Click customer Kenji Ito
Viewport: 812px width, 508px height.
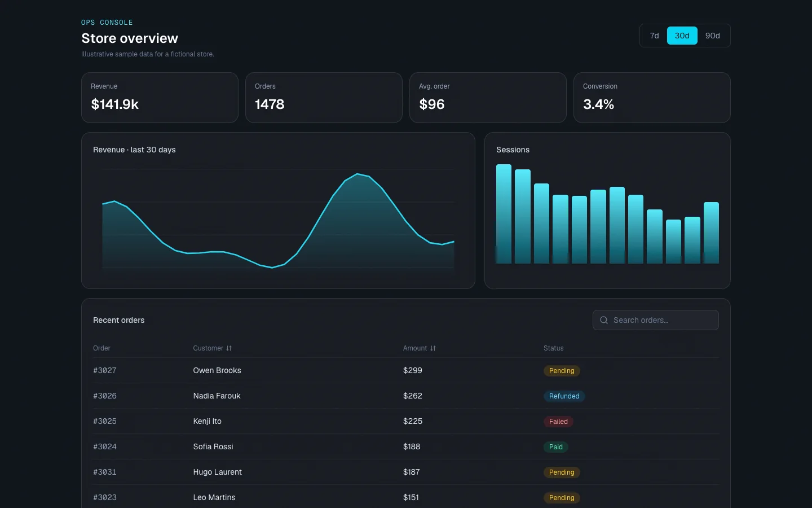point(207,421)
